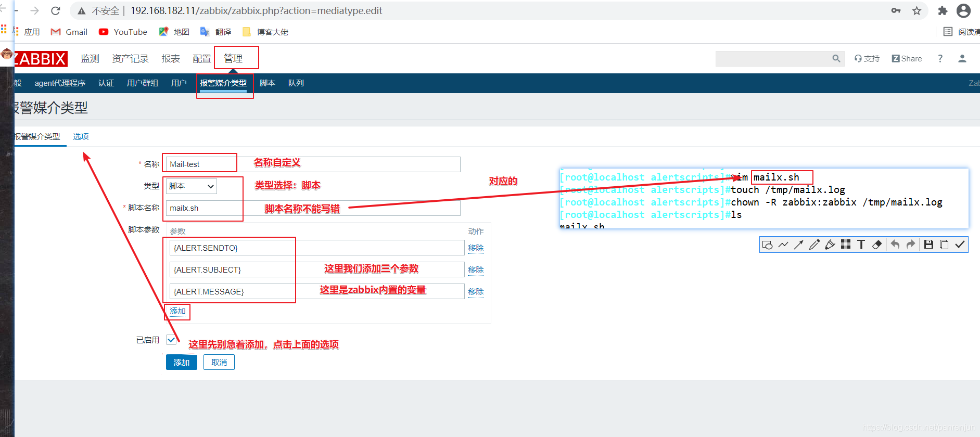Viewport: 980px width, 437px height.
Task: Click the undo arrow in the capture toolbar
Action: 895,245
